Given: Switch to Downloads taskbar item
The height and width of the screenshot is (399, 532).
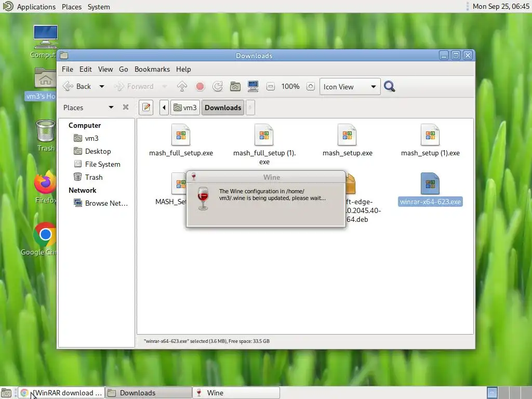Looking at the screenshot, I should point(148,393).
